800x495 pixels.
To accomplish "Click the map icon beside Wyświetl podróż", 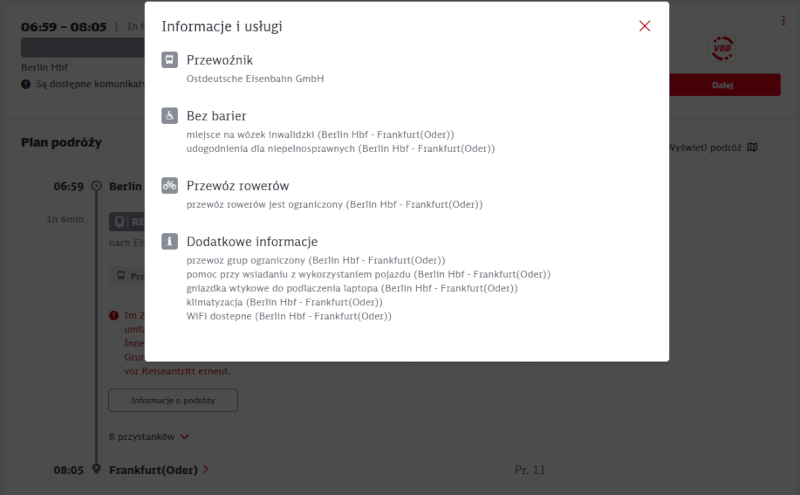I will 753,147.
